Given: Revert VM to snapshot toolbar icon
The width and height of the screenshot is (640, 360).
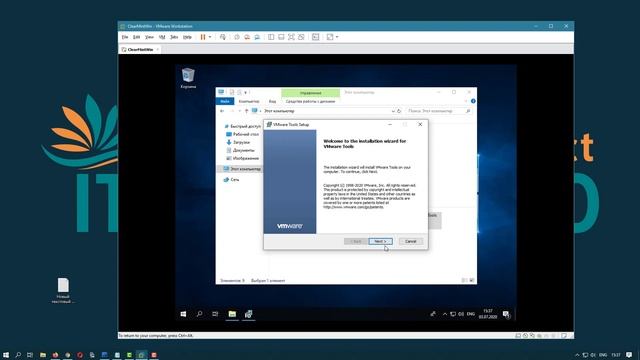Looking at the screenshot, I should (x=247, y=37).
